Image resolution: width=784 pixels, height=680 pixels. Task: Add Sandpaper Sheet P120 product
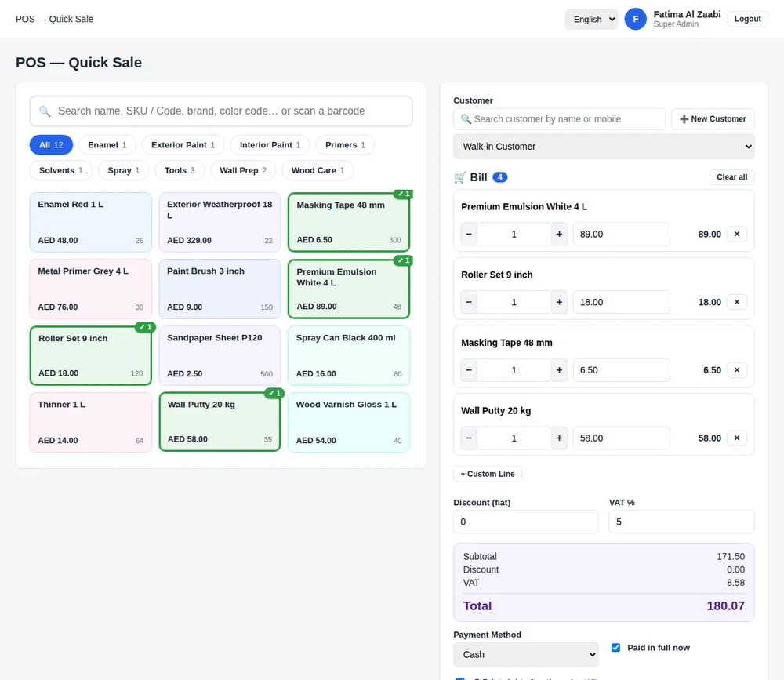pyautogui.click(x=220, y=356)
